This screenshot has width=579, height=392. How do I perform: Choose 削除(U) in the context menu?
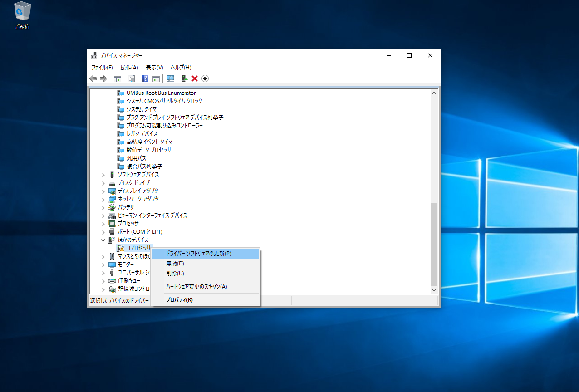coord(206,274)
